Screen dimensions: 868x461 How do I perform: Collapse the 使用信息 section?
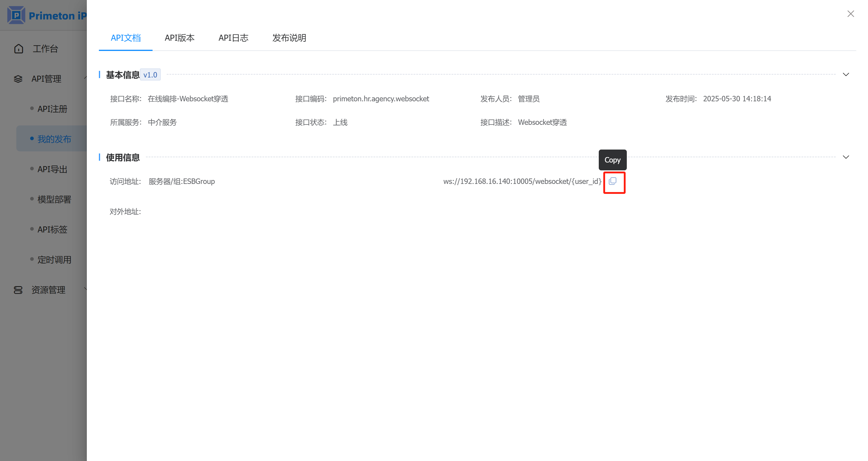845,157
